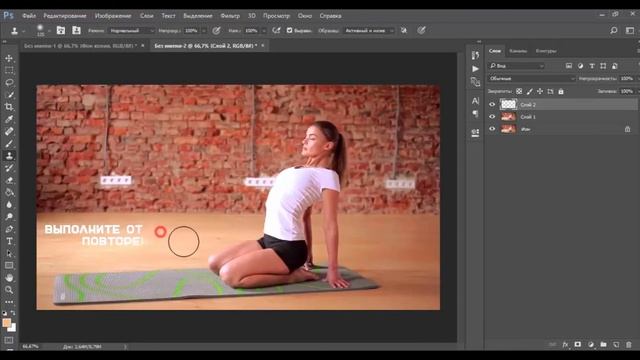
Task: Select the Dodge tool
Action: click(9, 217)
